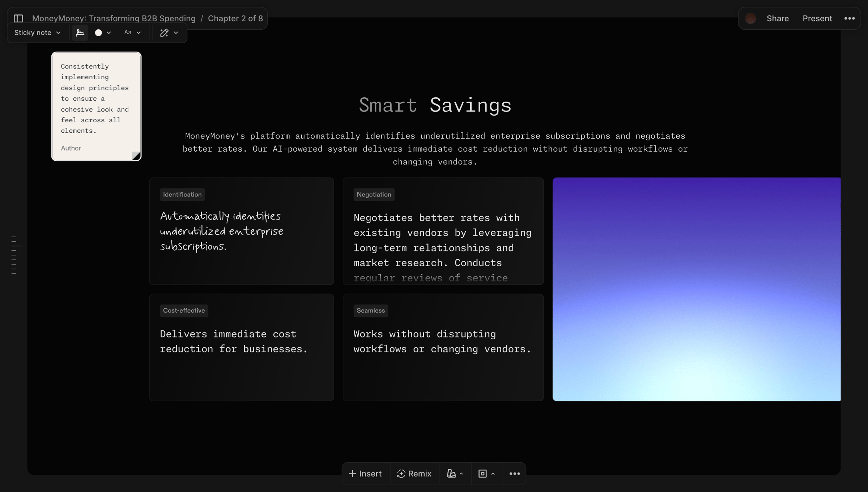This screenshot has width=868, height=492.
Task: Expand the Sticky note type dropdown
Action: (x=37, y=33)
